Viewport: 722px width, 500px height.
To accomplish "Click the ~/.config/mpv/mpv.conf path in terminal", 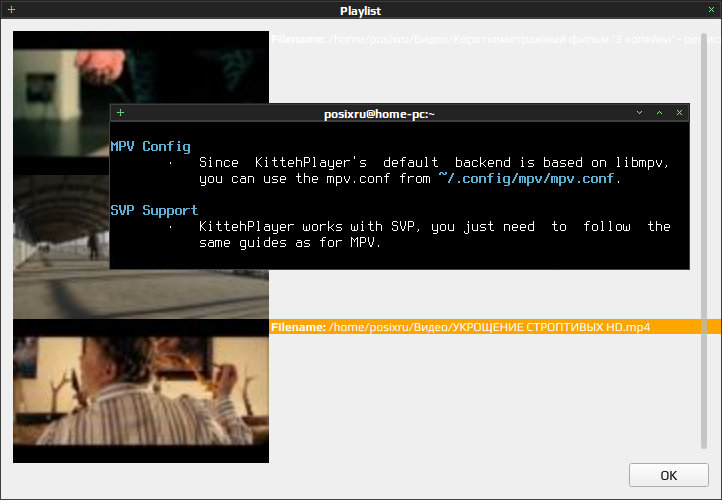I will [526, 179].
